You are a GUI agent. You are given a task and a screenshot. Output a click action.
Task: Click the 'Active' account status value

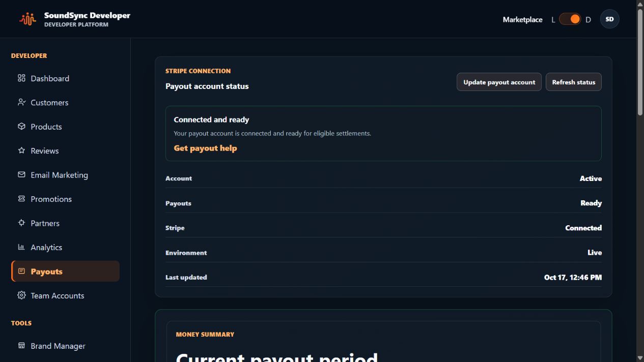coord(591,178)
